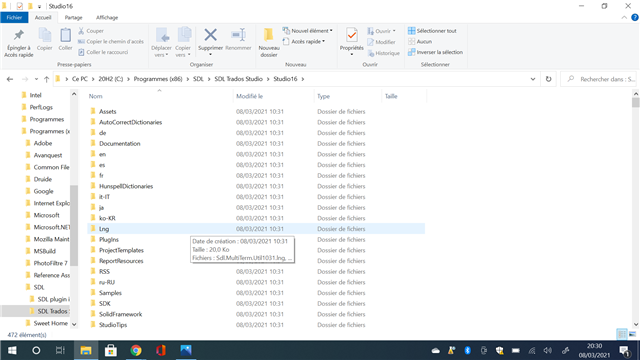Image resolution: width=640 pixels, height=360 pixels.
Task: Select the AutoCorrectDictionaries folder
Action: pos(130,122)
